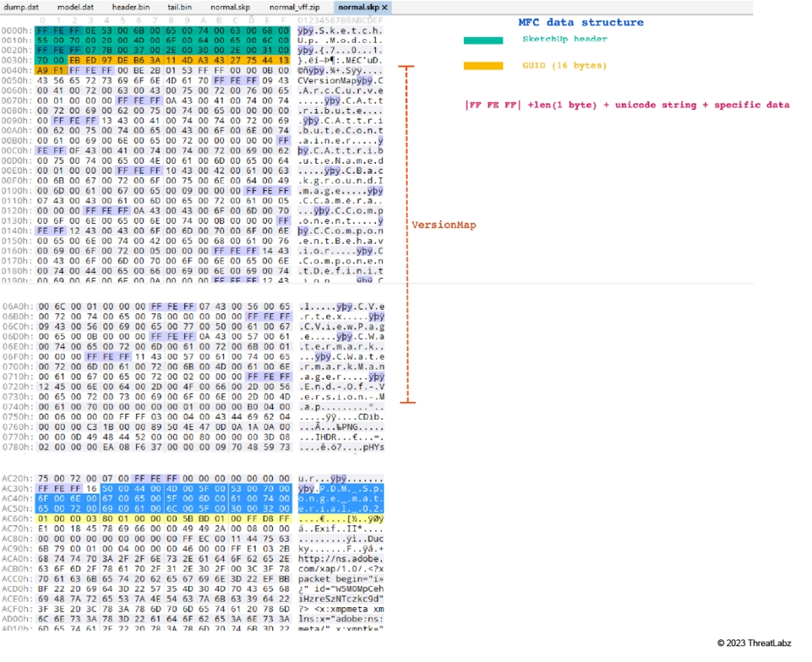The image size is (812, 662).
Task: Select the header.bin tab
Action: coord(130,7)
